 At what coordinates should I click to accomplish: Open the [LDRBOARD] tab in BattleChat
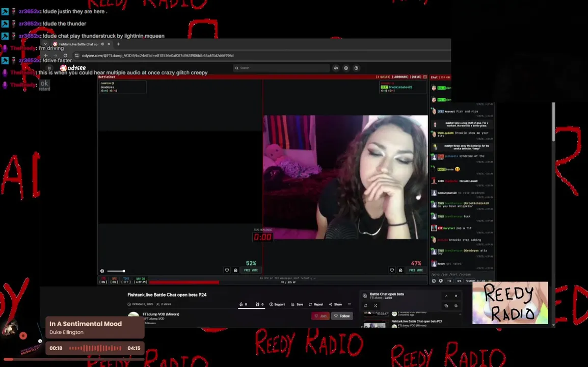coord(400,77)
